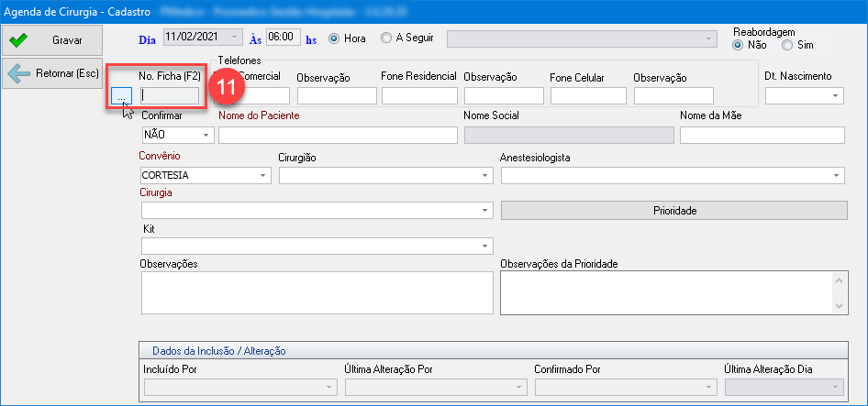Click the Observações text area
Viewport: 868px width, 406px height.
click(x=317, y=292)
